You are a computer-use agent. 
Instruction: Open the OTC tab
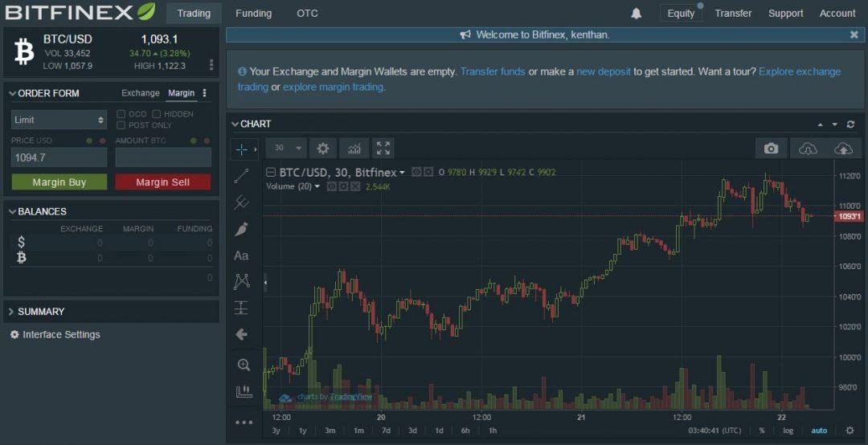307,14
